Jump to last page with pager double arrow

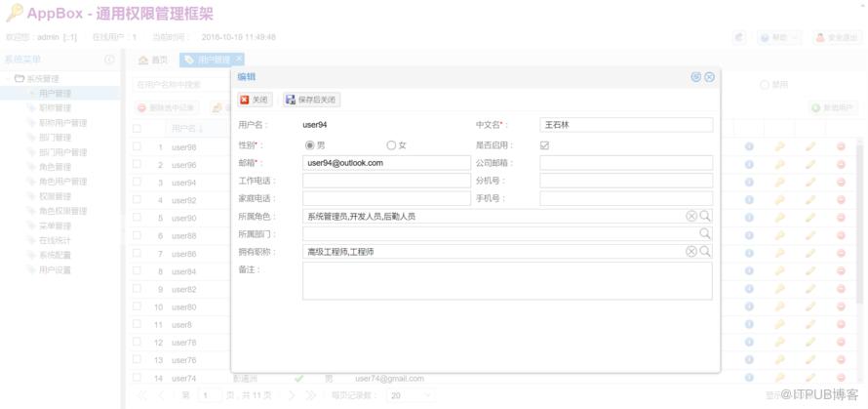310,395
